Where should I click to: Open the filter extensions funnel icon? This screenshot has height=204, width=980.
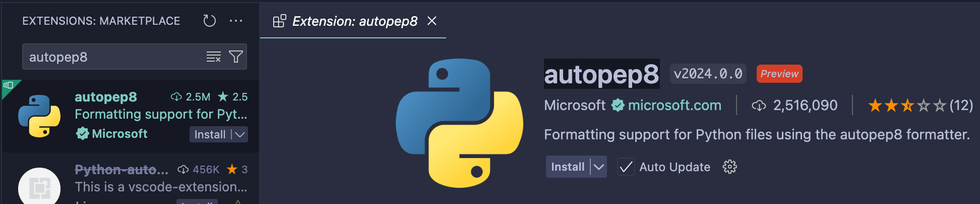click(236, 57)
